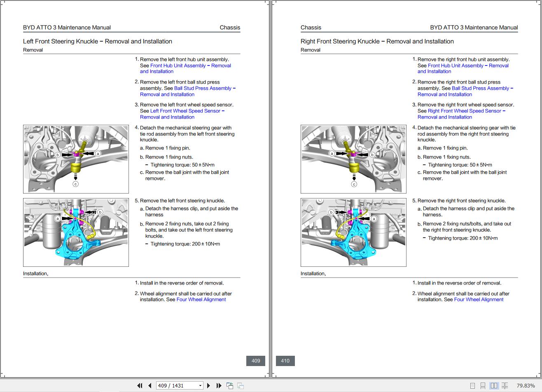
Task: Open Ball Stud Press Assembly link on left page
Action: [188, 91]
